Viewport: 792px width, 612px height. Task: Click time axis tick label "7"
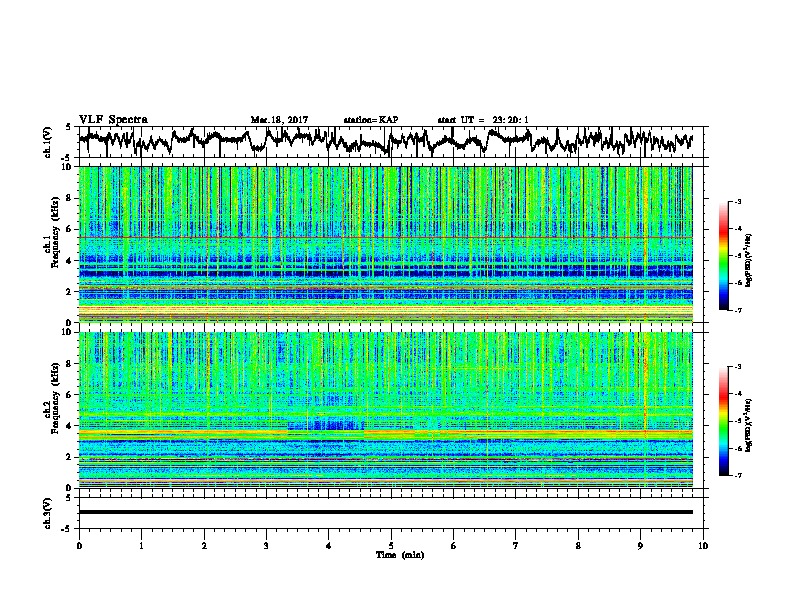516,546
